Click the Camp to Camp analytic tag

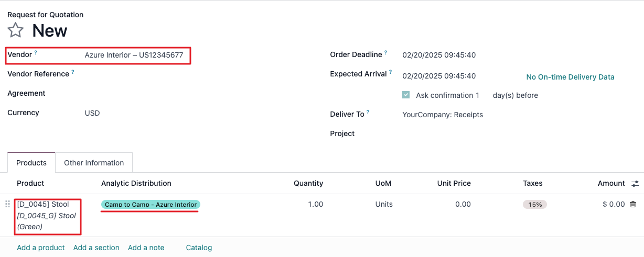[x=151, y=205]
